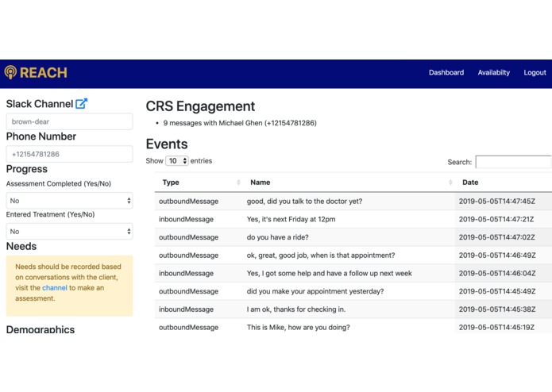The height and width of the screenshot is (392, 552).
Task: Open the Show entries count selector
Action: click(x=177, y=160)
